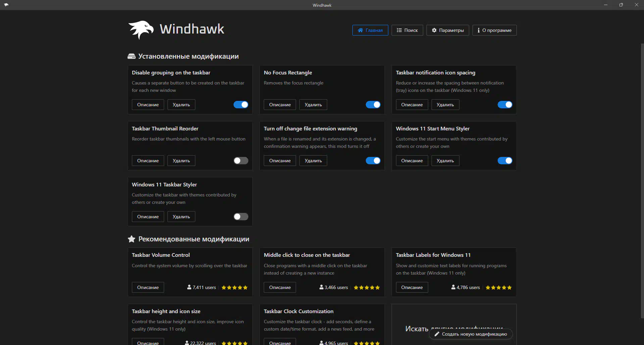Click user icon beside 3,466 users
This screenshot has width=644, height=345.
pyautogui.click(x=321, y=287)
